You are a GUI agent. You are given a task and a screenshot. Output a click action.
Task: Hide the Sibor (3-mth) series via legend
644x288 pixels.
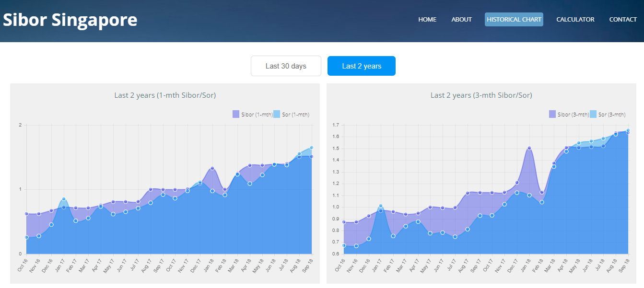(x=552, y=115)
